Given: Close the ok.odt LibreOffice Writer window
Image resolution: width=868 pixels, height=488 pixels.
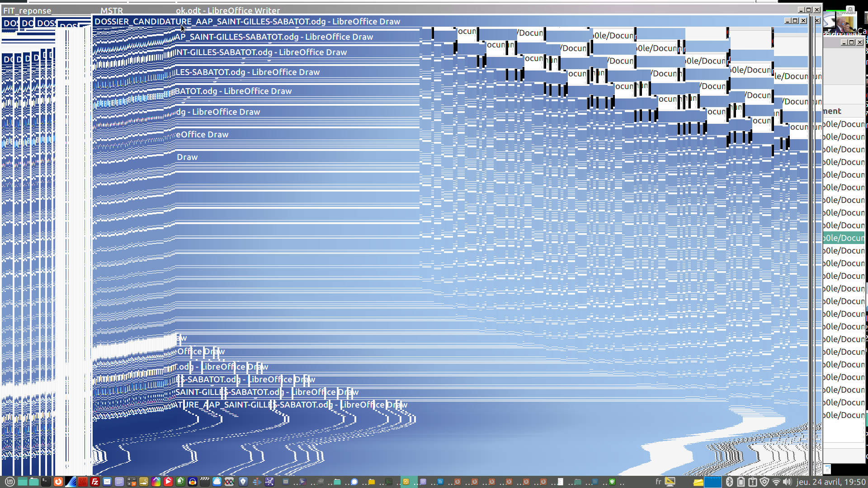Looking at the screenshot, I should click(x=817, y=10).
